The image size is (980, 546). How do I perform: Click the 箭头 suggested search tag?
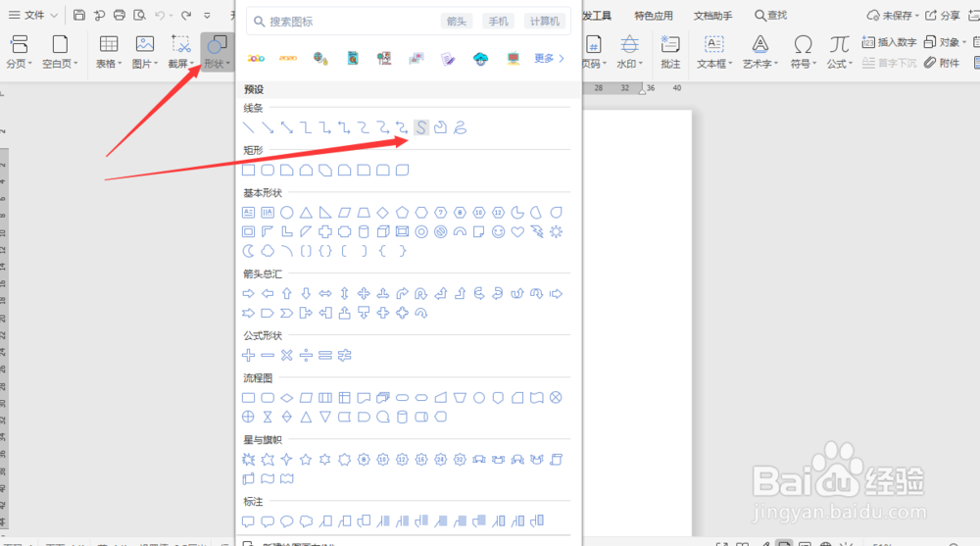click(x=457, y=22)
